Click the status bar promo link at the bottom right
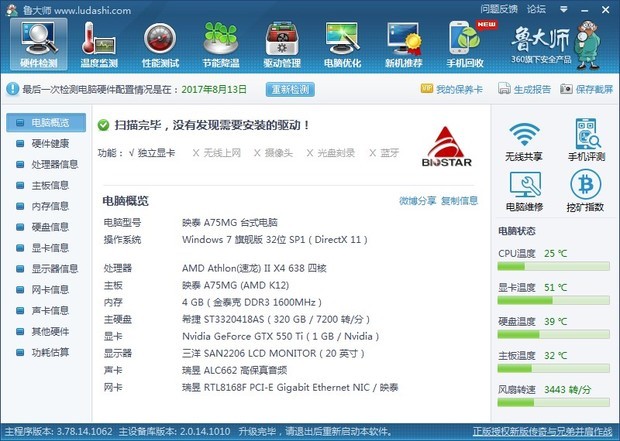The height and width of the screenshot is (441, 620). coord(542,432)
